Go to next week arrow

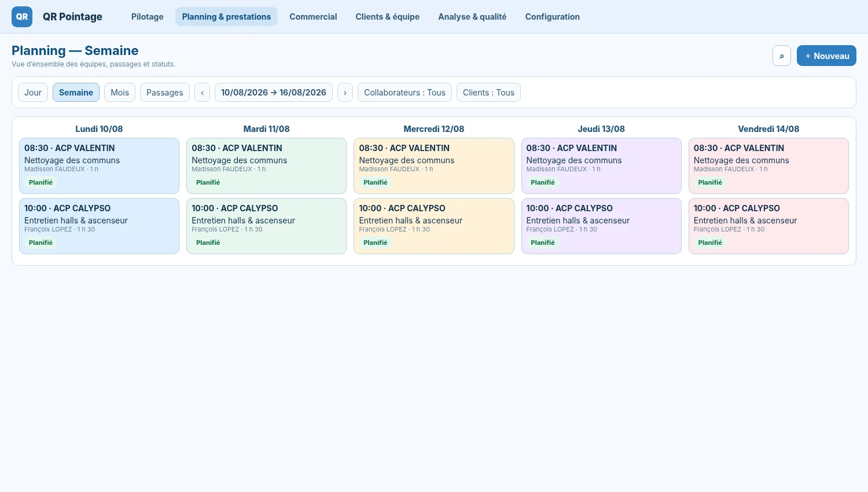345,93
